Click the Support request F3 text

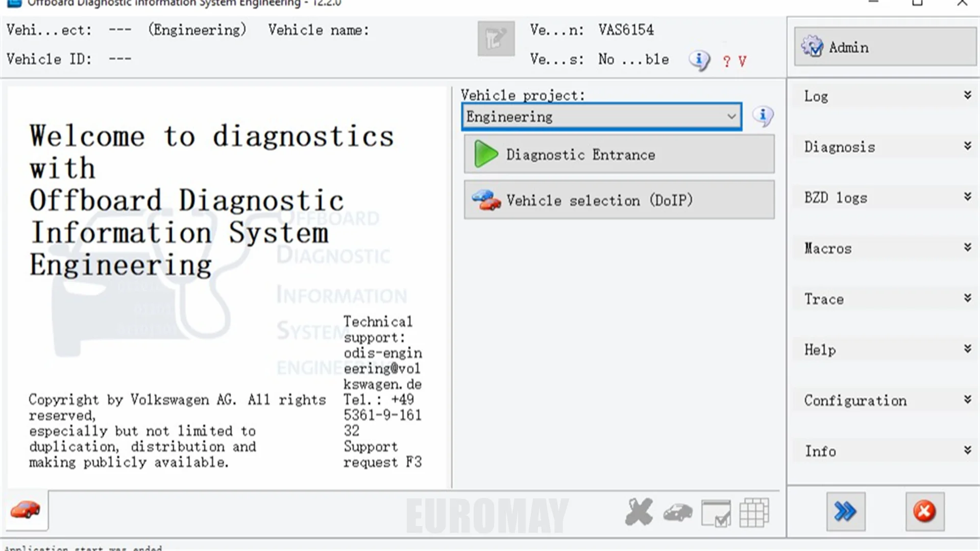tap(383, 454)
